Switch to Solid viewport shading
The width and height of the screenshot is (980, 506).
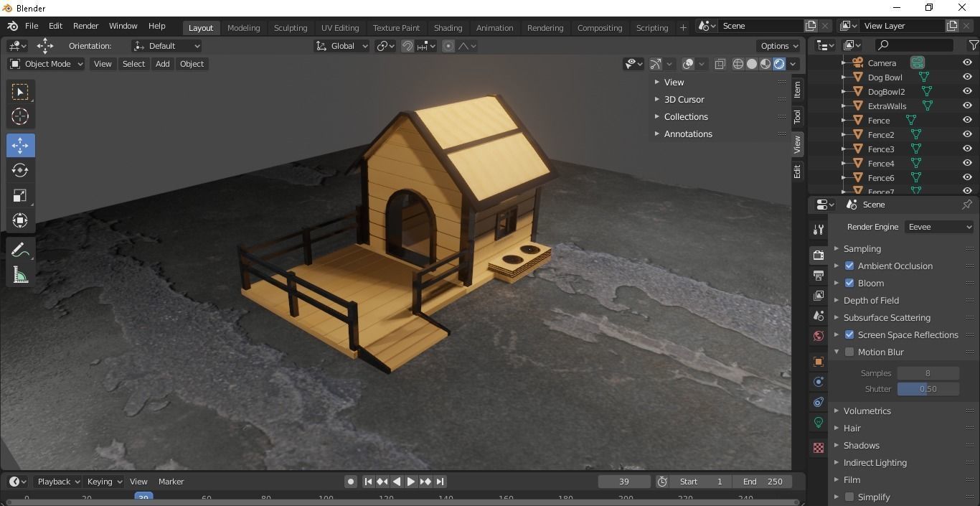pyautogui.click(x=752, y=64)
